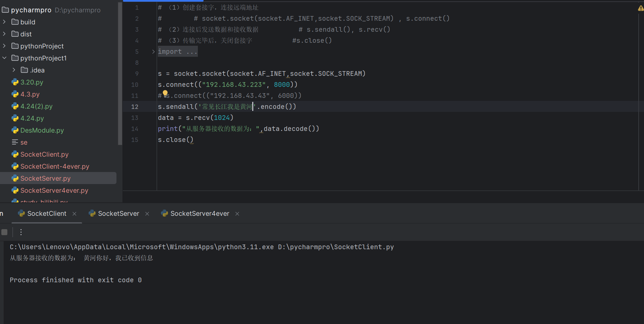Click the yellow intention light bulb icon

[165, 93]
